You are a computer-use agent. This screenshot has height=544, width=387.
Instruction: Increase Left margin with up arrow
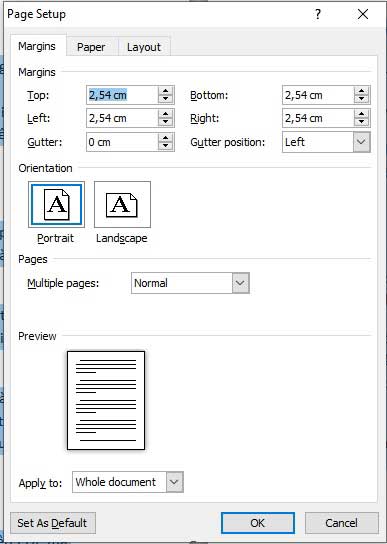coord(166,114)
